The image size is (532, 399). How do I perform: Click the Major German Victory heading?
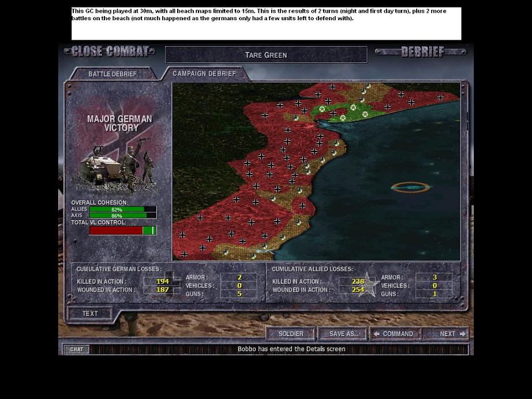point(120,123)
